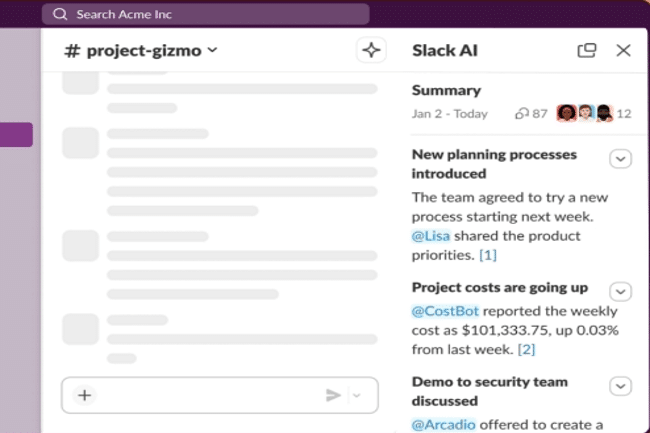Open Slack AI in new window
The height and width of the screenshot is (433, 650).
tap(587, 51)
